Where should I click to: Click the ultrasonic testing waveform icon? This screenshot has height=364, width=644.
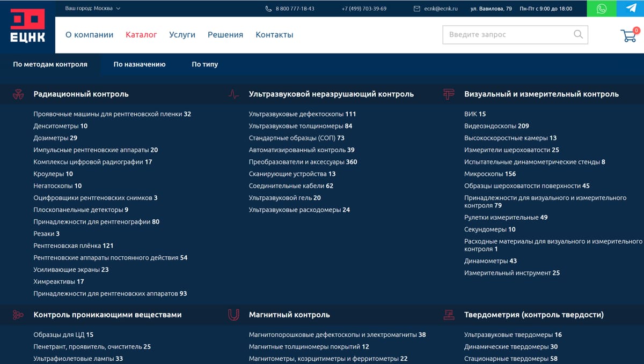[x=233, y=94]
